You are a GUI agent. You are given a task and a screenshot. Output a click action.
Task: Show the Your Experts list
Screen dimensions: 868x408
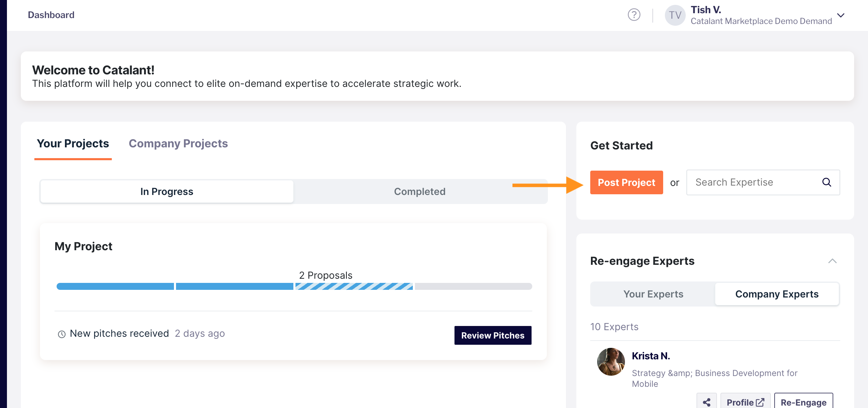(653, 294)
